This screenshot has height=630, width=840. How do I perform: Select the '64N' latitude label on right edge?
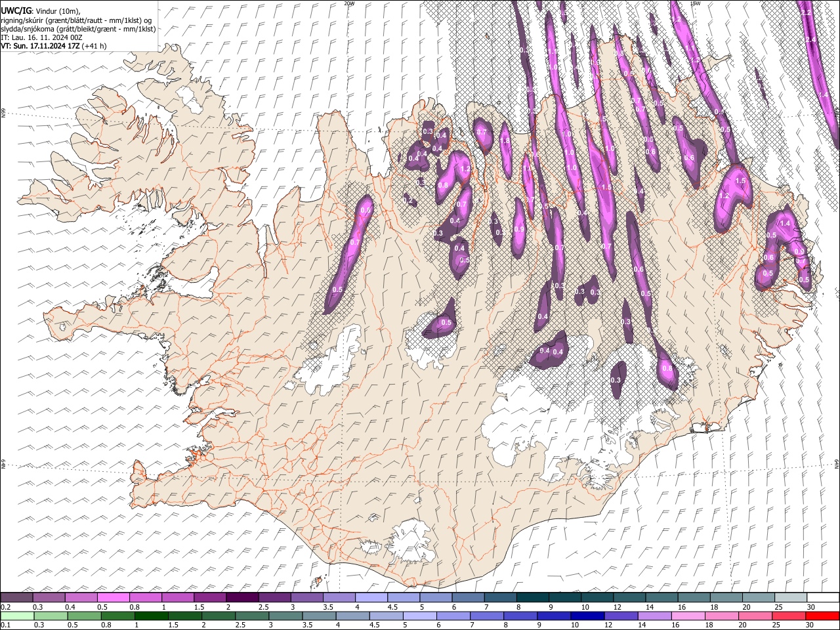(x=837, y=464)
